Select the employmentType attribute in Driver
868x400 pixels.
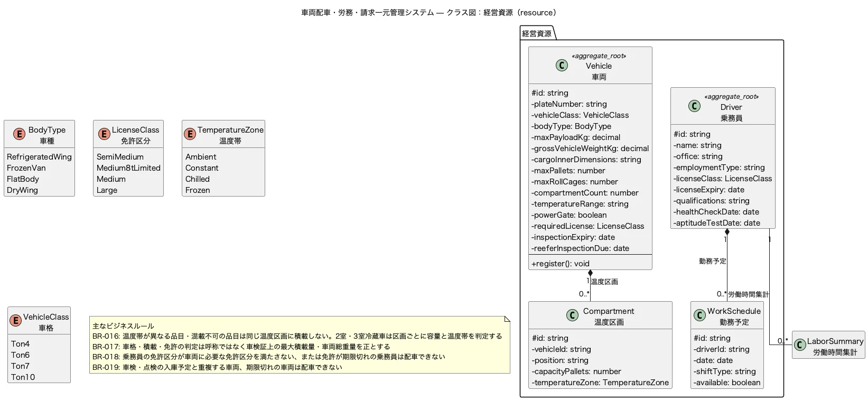pos(719,168)
